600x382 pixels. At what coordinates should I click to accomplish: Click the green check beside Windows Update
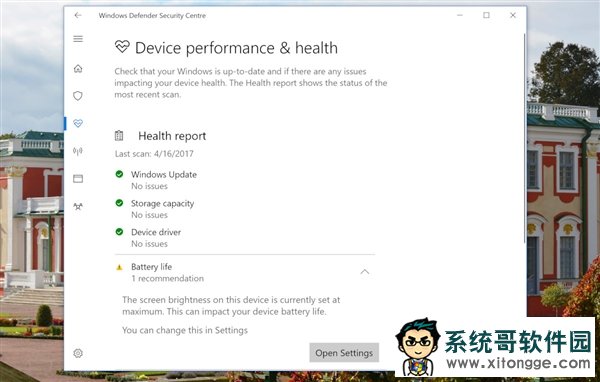coord(119,174)
